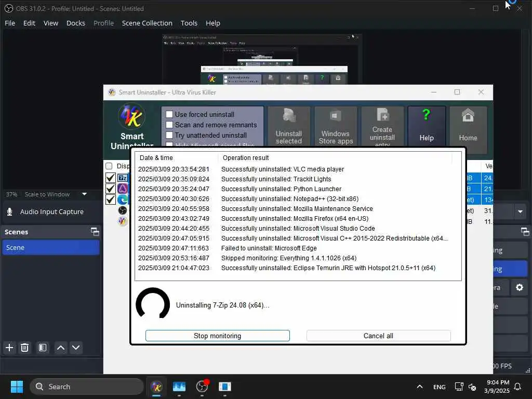Move scene up with arrow icon
The image size is (532, 399).
click(61, 348)
